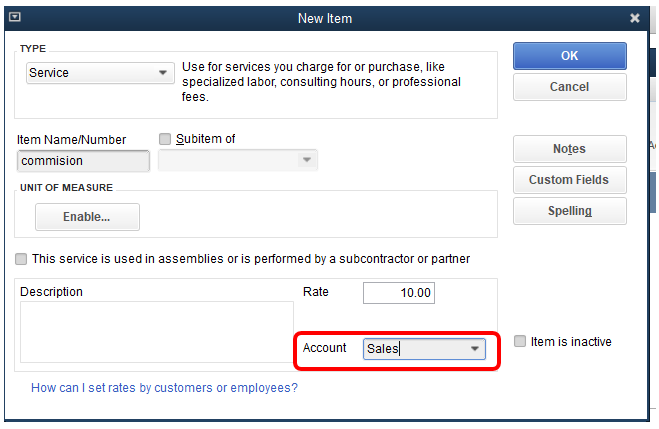This screenshot has width=659, height=429.
Task: Open the window control menu icon
Action: pos(15,17)
